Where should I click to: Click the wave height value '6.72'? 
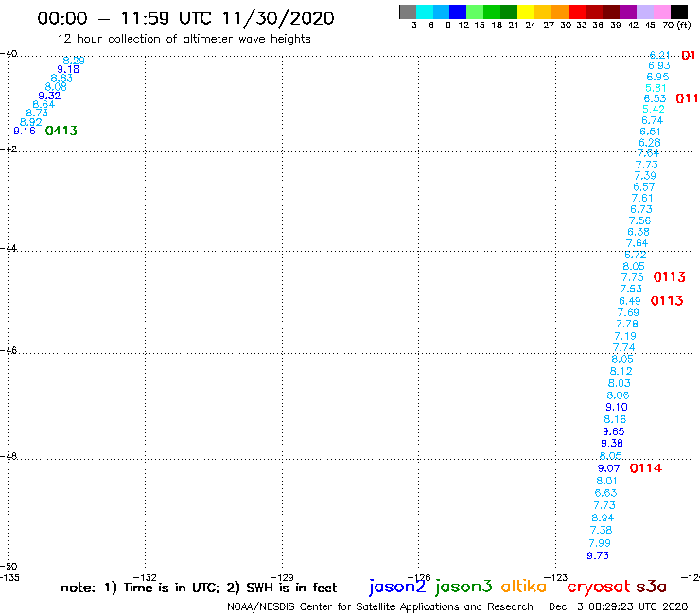point(636,255)
